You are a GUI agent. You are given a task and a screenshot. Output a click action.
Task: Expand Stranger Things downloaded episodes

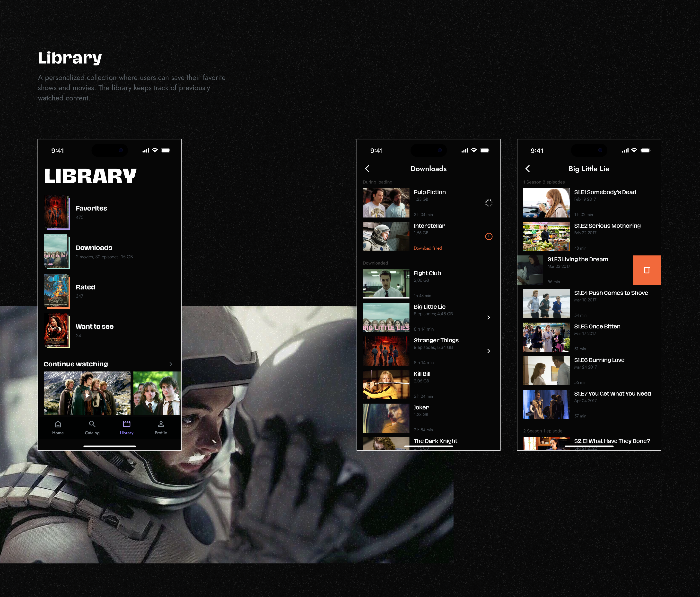[489, 351]
